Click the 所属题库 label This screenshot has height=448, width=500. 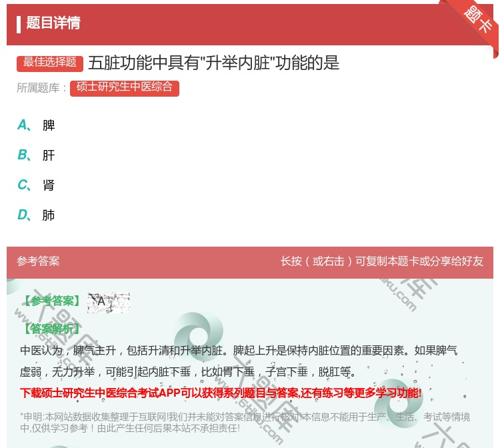coord(41,88)
